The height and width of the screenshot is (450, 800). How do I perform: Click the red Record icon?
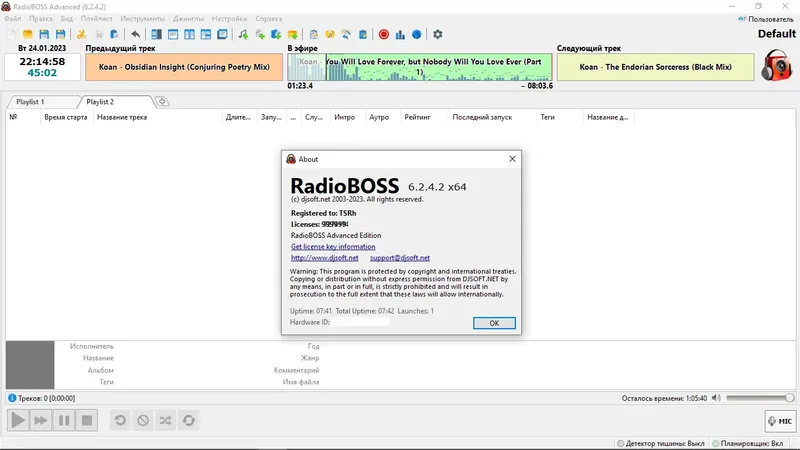384,34
